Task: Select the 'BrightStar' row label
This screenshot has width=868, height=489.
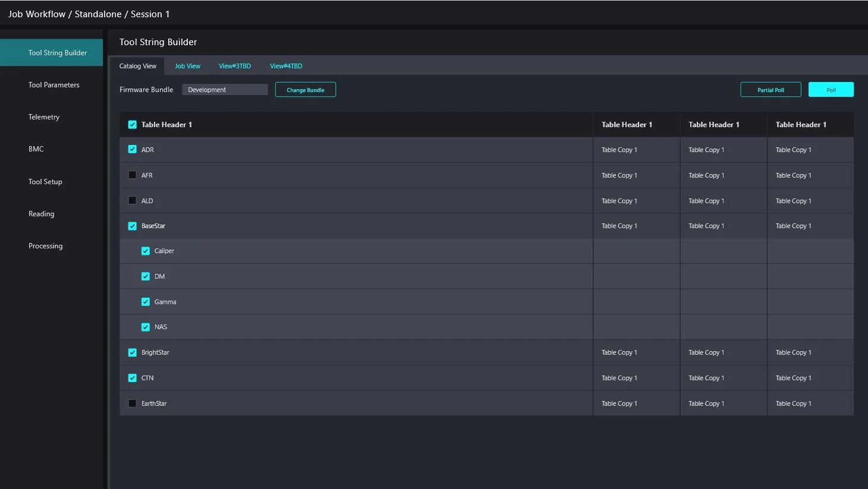Action: tap(155, 352)
